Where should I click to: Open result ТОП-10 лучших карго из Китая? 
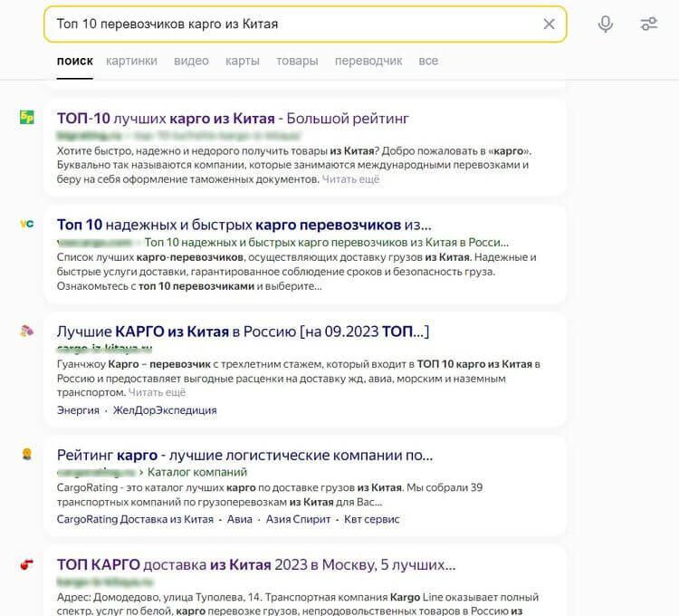[x=233, y=119]
